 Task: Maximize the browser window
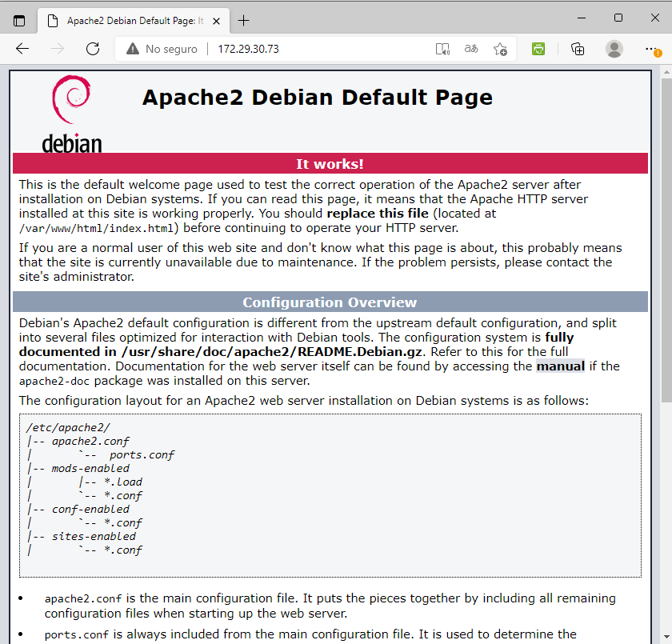pyautogui.click(x=618, y=18)
